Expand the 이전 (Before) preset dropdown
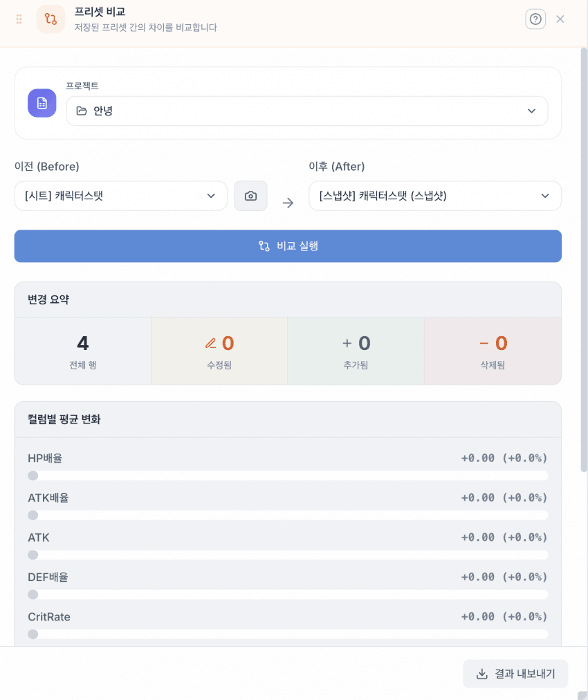588x700 pixels. click(x=121, y=196)
